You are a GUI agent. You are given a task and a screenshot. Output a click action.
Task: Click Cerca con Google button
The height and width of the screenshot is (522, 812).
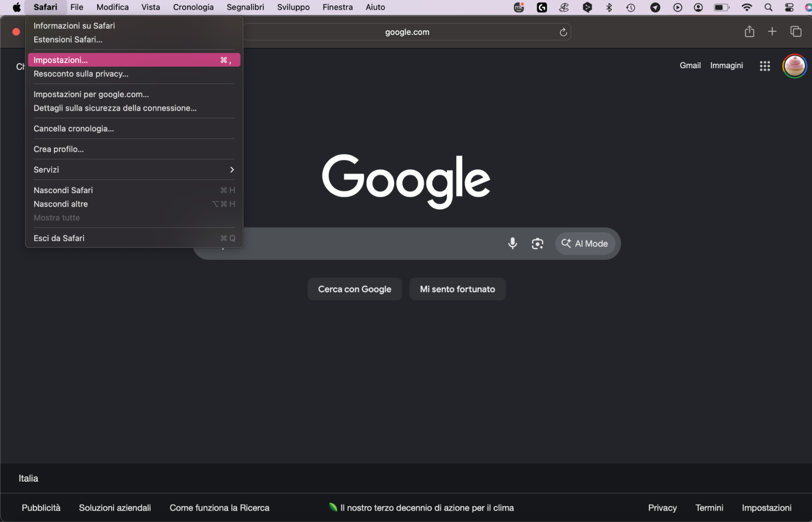355,289
